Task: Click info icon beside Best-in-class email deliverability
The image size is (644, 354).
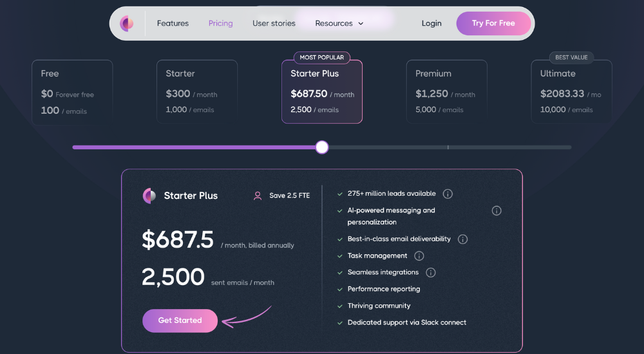Action: tap(462, 239)
